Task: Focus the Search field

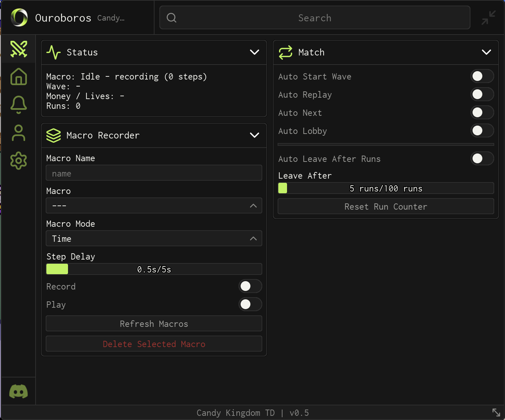Action: click(315, 17)
